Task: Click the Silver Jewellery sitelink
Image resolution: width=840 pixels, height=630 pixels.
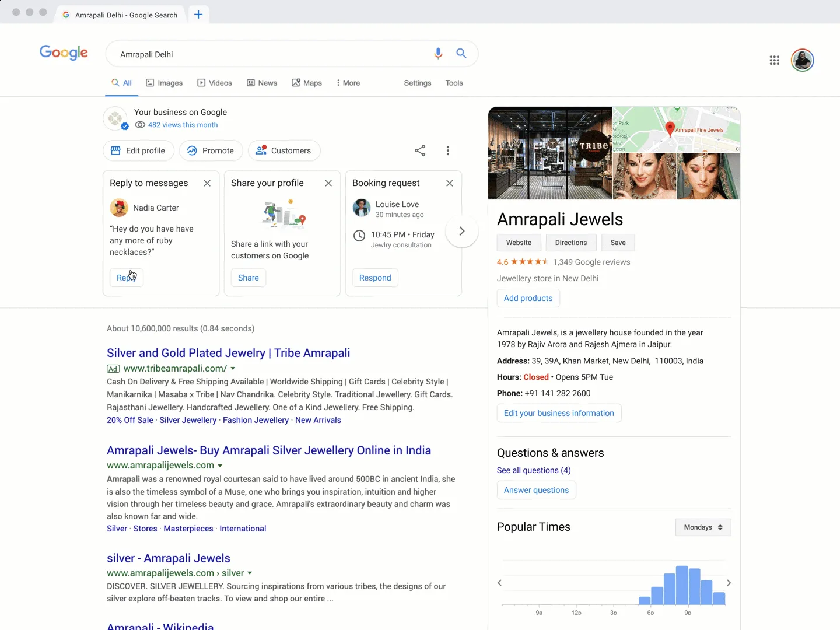Action: click(x=188, y=420)
